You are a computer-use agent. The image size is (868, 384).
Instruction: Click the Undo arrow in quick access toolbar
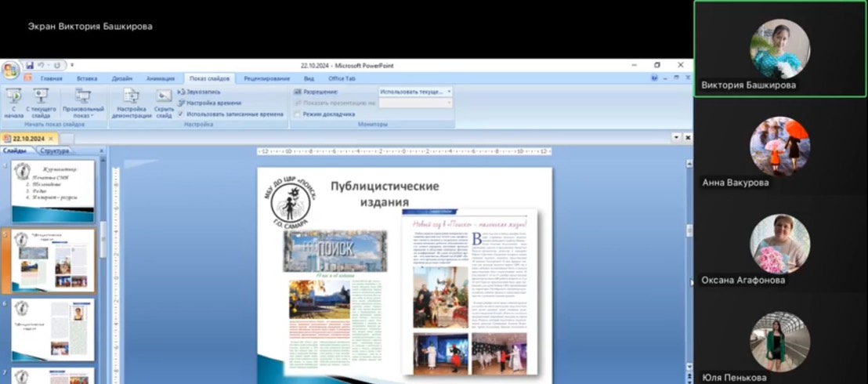[x=42, y=65]
